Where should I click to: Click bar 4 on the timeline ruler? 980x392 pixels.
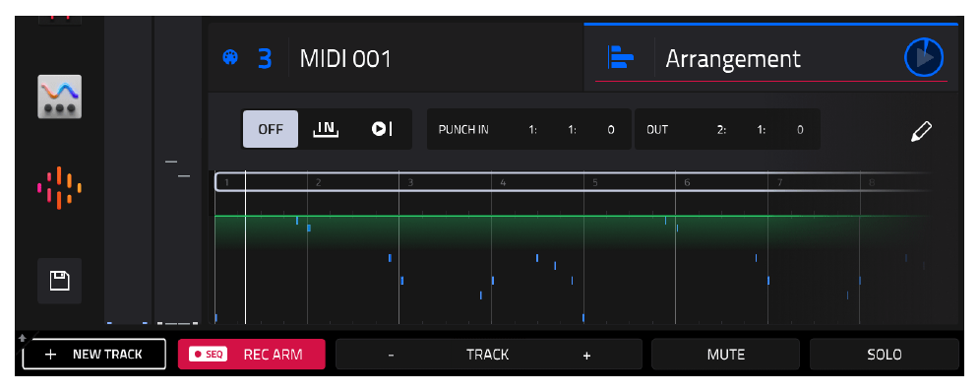click(x=503, y=182)
